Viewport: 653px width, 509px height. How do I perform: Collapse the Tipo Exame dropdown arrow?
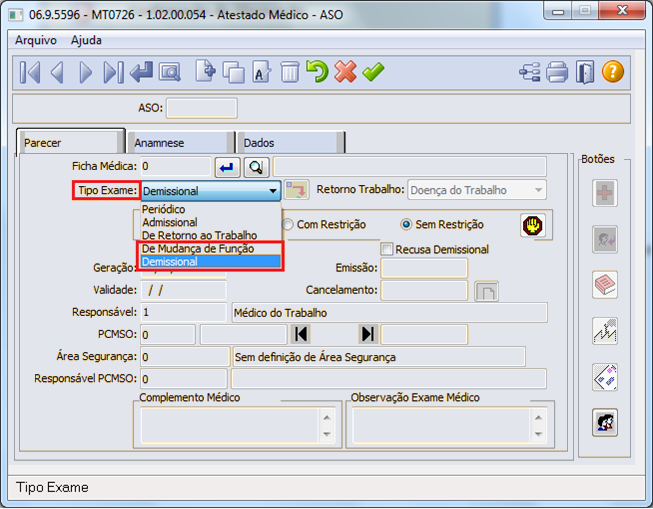pos(273,191)
